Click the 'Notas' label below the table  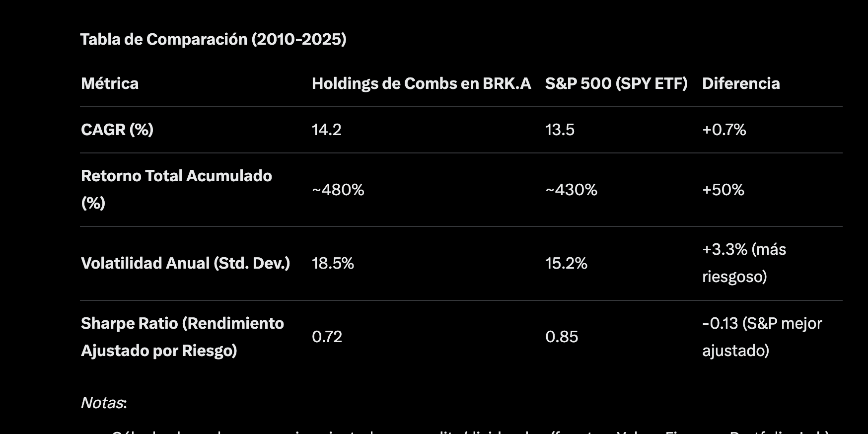(102, 403)
